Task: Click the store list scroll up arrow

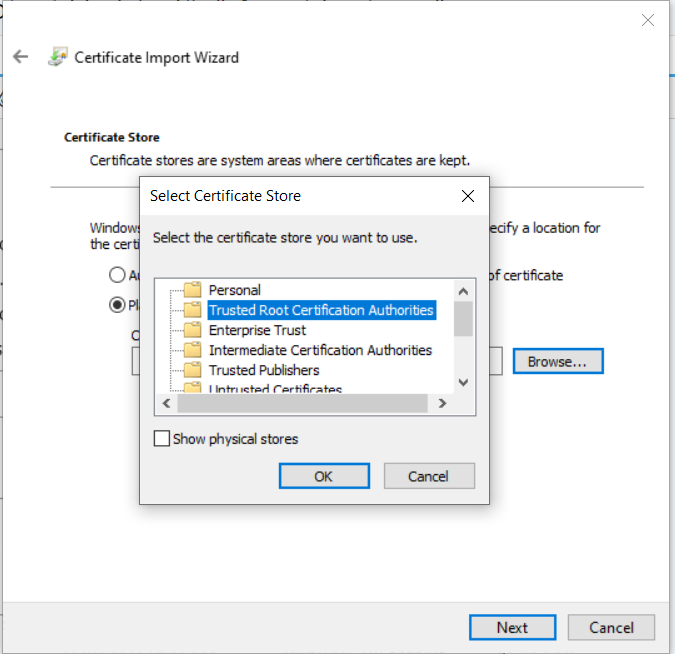Action: click(x=463, y=291)
